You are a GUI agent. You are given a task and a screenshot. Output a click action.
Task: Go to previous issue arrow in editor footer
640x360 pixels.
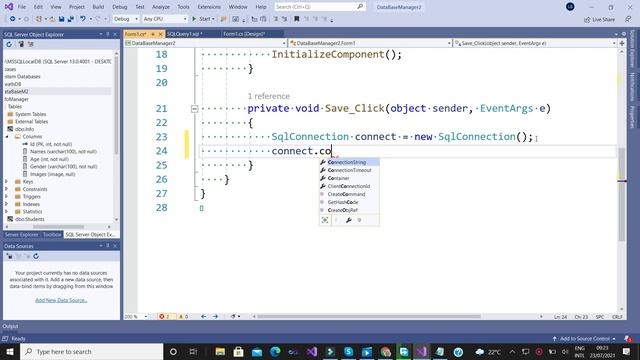click(x=203, y=316)
